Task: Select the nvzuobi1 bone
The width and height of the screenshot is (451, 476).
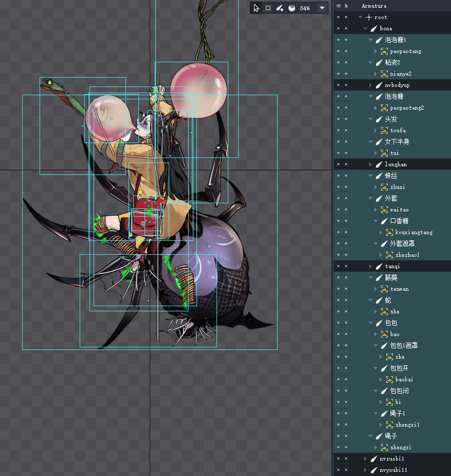Action: point(392,459)
